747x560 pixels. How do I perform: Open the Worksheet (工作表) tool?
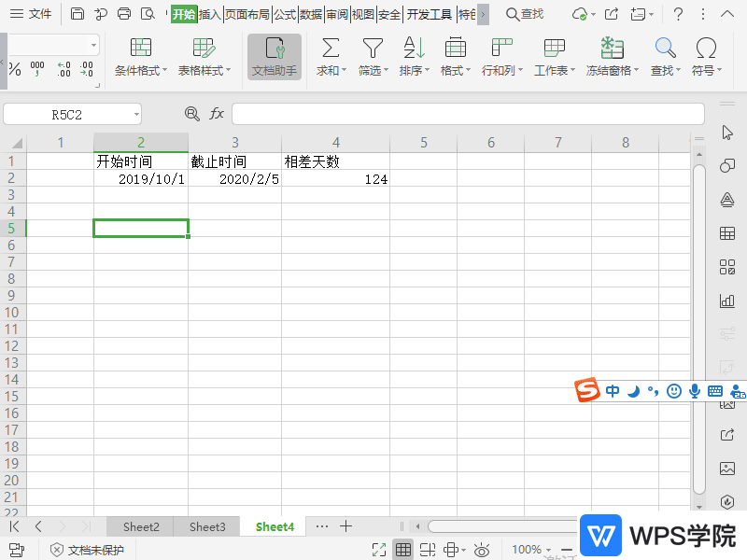click(555, 57)
